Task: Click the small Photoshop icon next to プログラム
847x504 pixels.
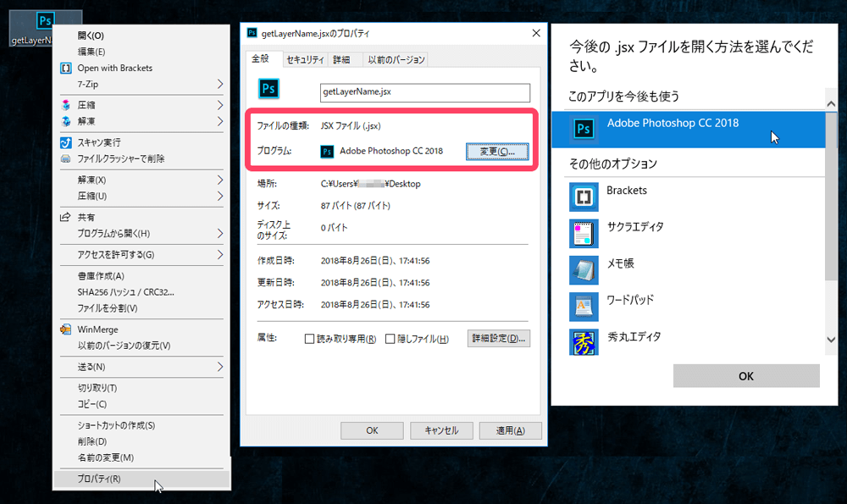Action: pyautogui.click(x=327, y=152)
